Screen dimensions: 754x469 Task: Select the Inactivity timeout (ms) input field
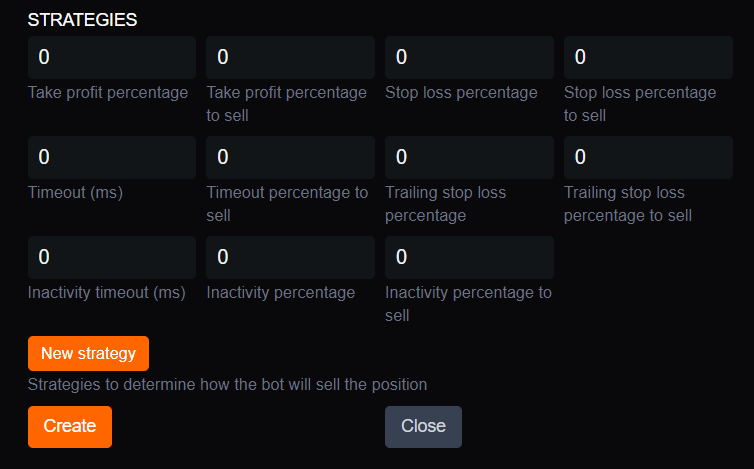coord(111,257)
